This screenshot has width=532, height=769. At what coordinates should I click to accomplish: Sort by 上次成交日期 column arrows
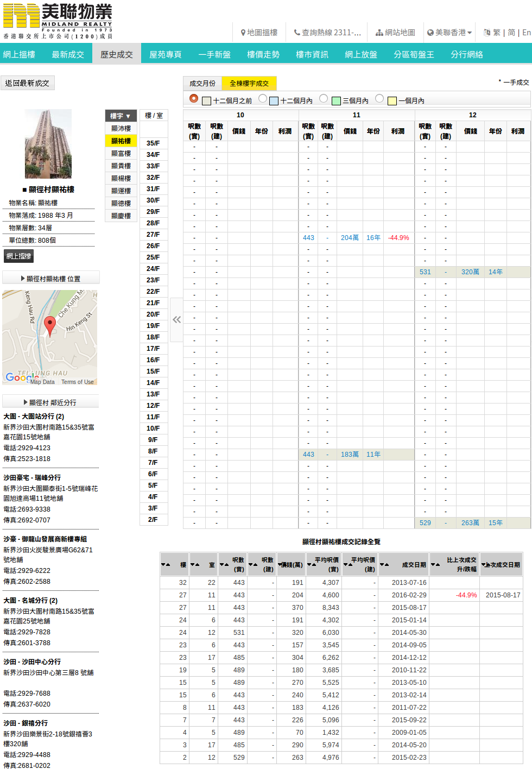(485, 565)
